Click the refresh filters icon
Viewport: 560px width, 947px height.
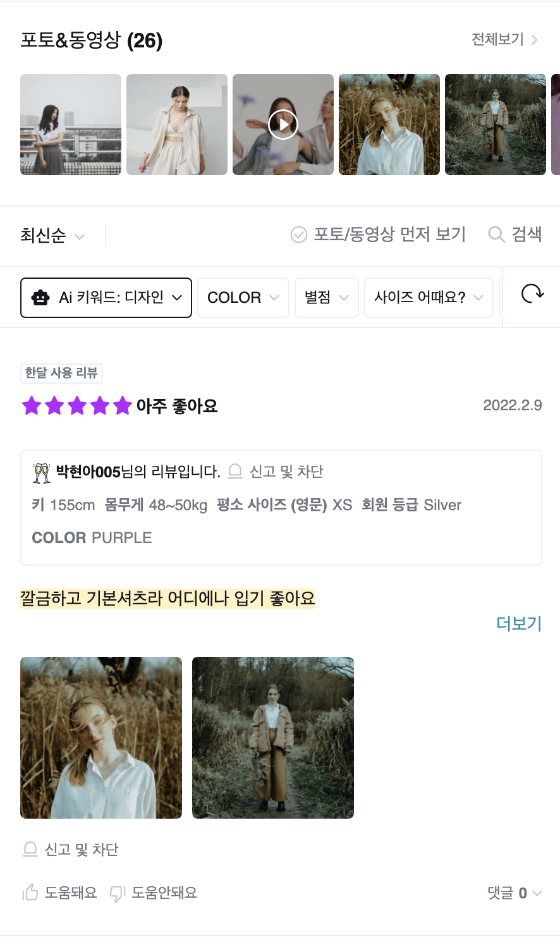[x=532, y=294]
